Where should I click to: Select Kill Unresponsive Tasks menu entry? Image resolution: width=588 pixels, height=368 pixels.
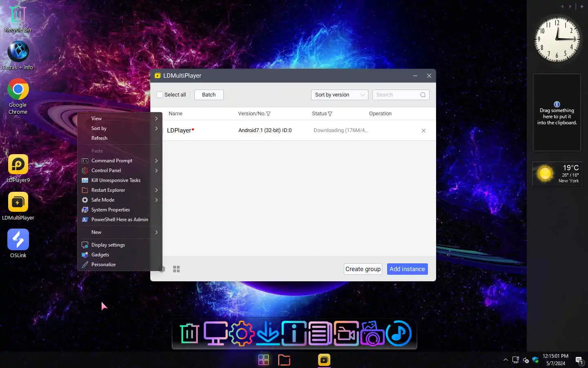(x=120, y=180)
